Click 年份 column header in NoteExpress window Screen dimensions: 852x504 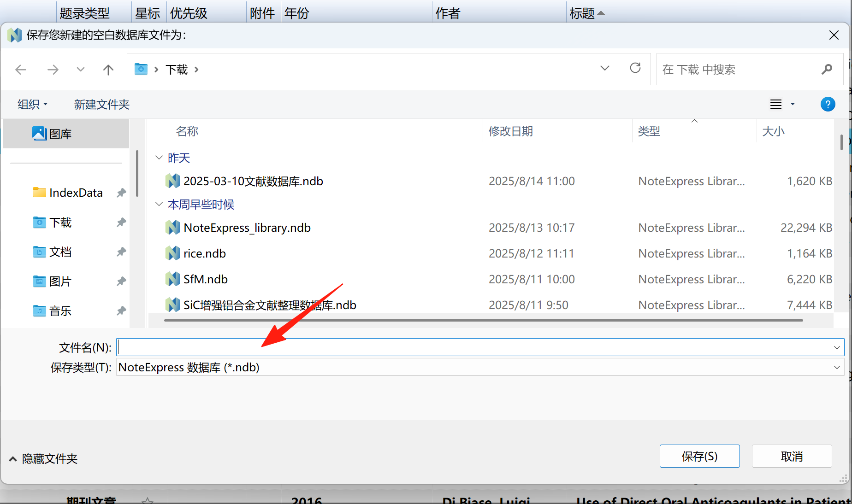297,13
